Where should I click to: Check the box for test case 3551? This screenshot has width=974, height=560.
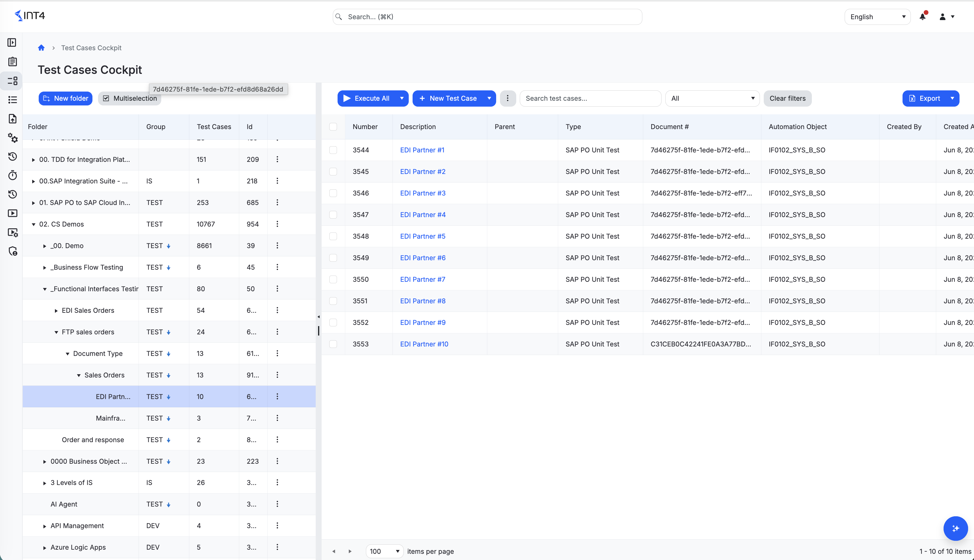(333, 301)
